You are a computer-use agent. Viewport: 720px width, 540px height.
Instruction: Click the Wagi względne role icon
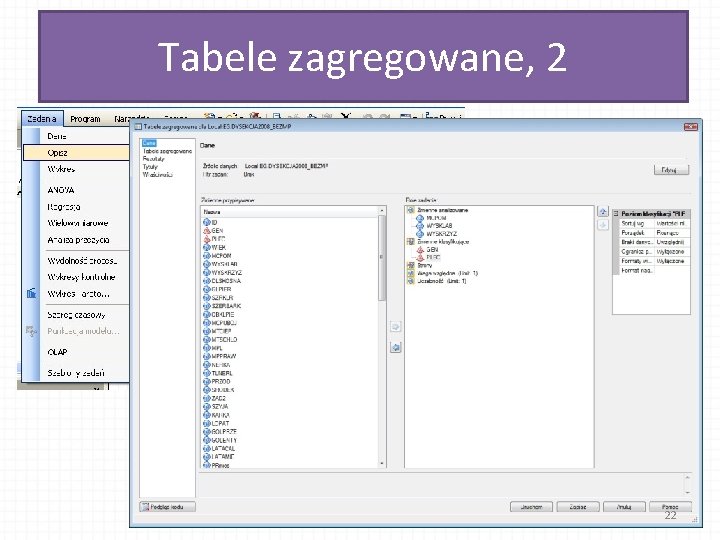point(411,273)
